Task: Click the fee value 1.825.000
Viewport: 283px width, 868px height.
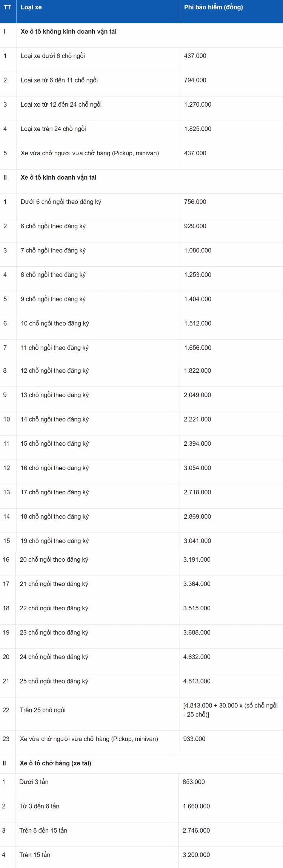Action: (x=198, y=129)
